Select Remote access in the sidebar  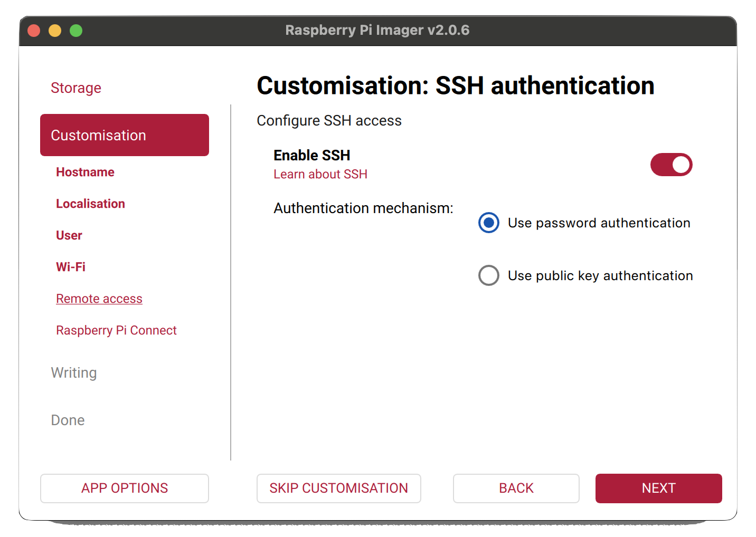tap(99, 298)
